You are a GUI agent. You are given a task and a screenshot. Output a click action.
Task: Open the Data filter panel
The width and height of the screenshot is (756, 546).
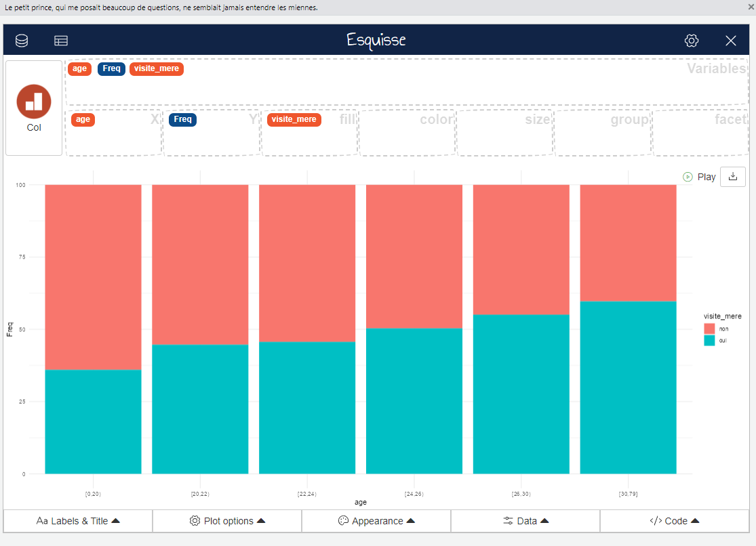[525, 521]
